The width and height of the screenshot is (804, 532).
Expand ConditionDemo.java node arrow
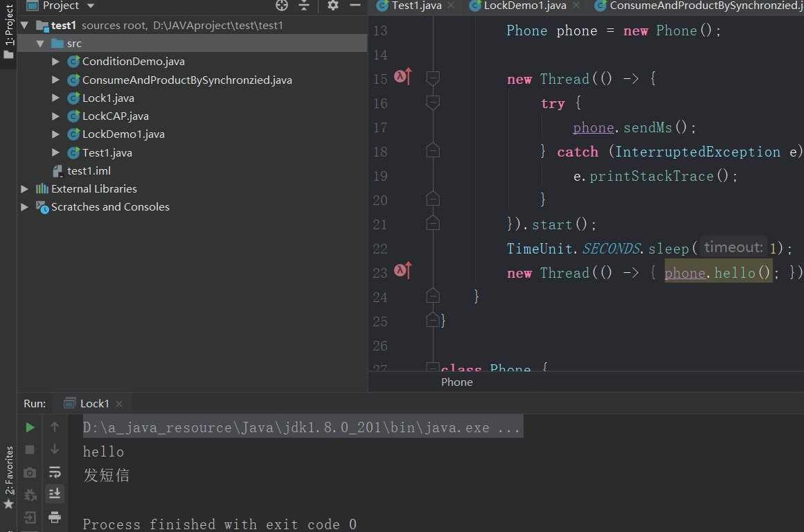pyautogui.click(x=55, y=62)
